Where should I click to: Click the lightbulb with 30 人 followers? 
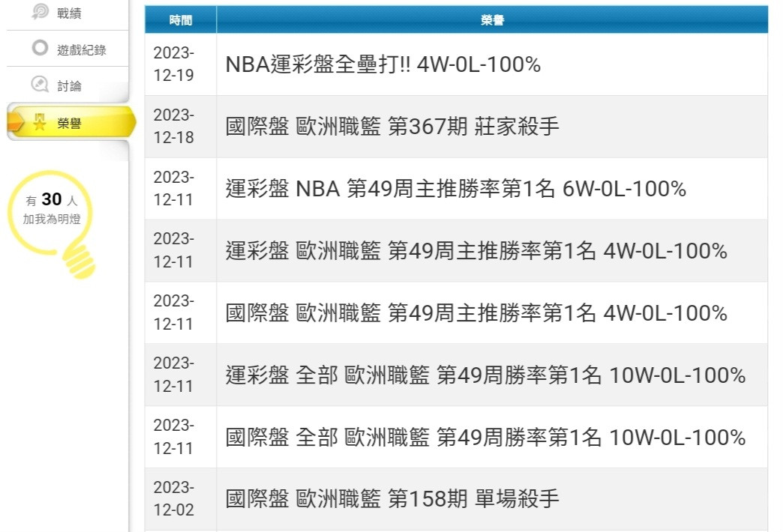pos(52,223)
